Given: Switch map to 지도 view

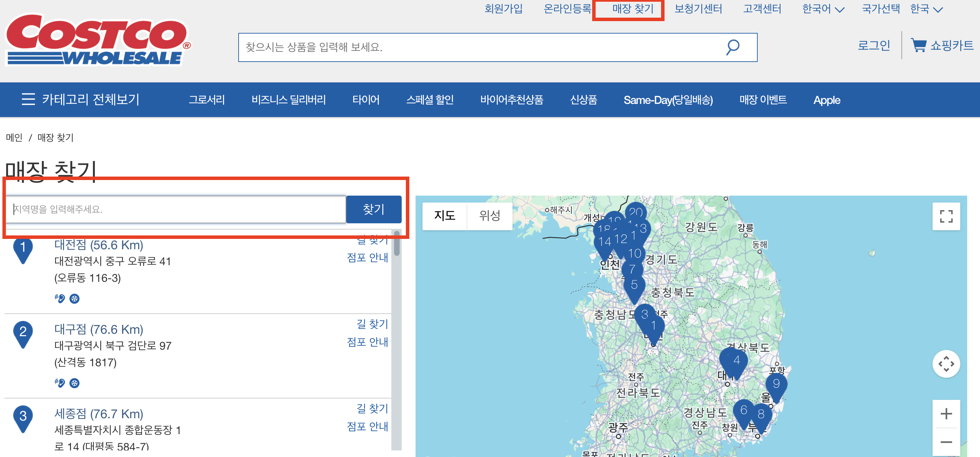Looking at the screenshot, I should pyautogui.click(x=444, y=216).
